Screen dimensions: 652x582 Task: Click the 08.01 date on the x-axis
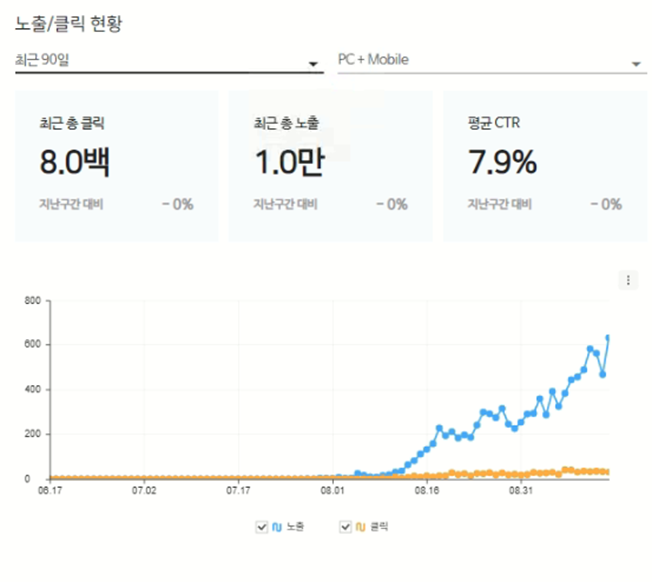click(333, 491)
